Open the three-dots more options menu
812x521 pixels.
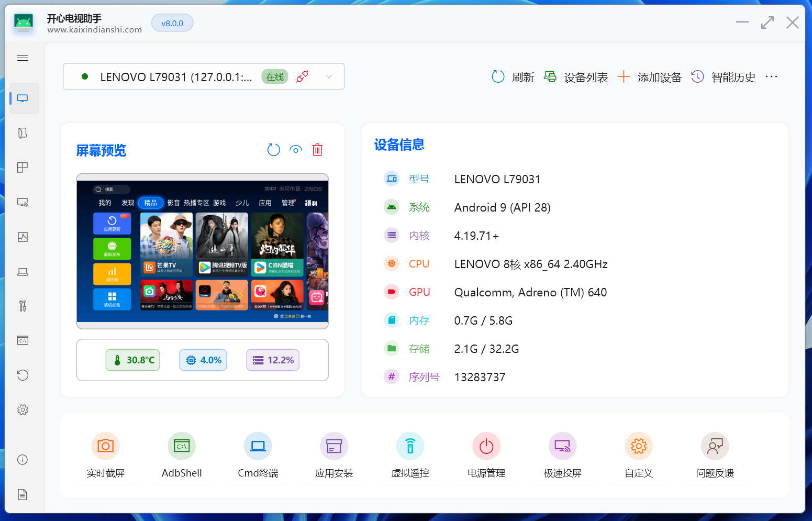pyautogui.click(x=771, y=76)
